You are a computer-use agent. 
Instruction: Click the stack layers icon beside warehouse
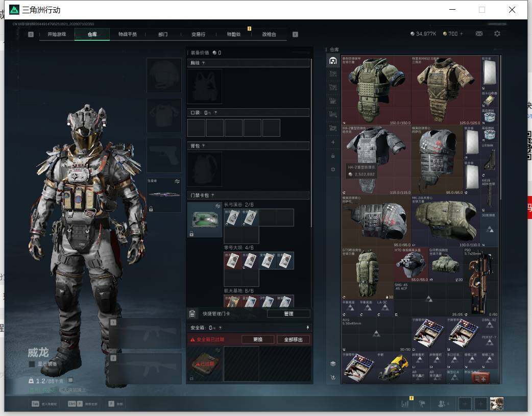pos(333,364)
